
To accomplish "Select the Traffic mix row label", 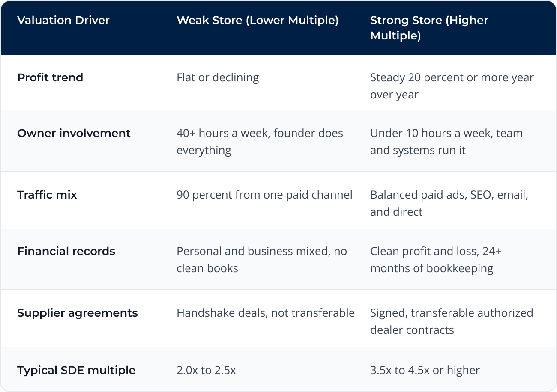I will [x=47, y=195].
